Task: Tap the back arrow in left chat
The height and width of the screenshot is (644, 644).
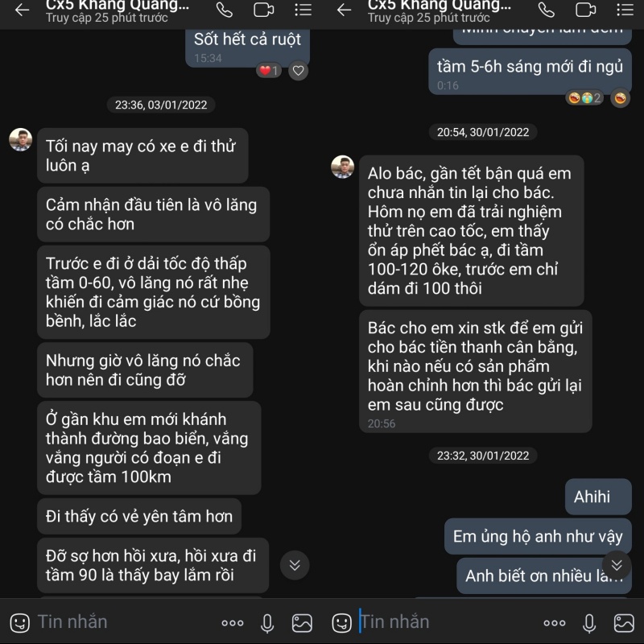Action: click(22, 10)
